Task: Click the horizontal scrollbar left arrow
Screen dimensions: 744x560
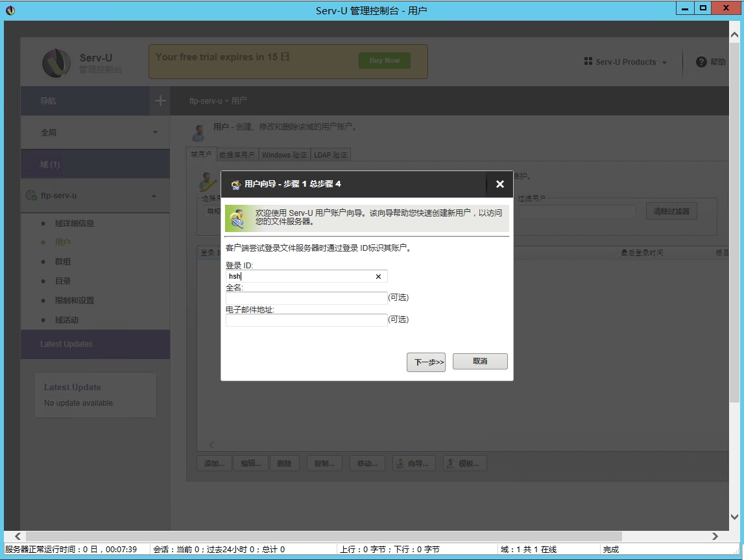Action: click(18, 536)
